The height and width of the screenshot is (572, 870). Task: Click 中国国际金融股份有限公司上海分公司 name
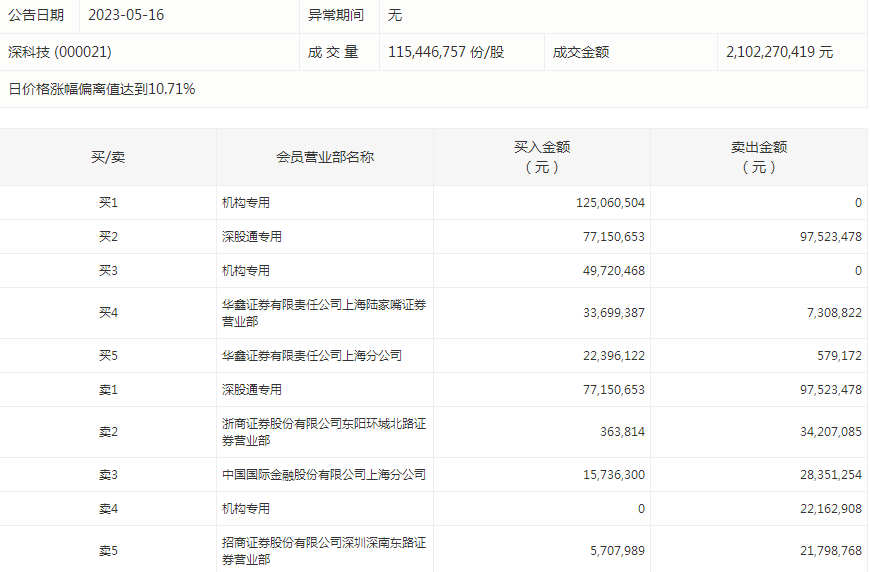click(x=324, y=475)
